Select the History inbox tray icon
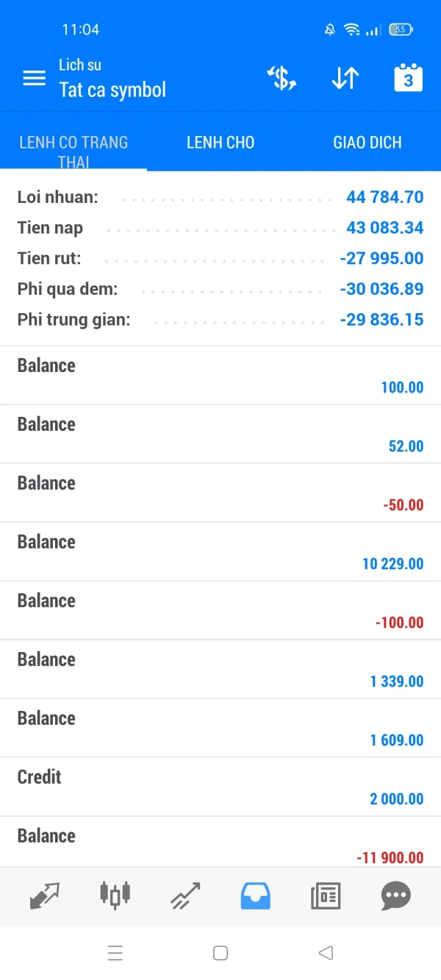Viewport: 441px width, 980px height. click(x=256, y=895)
